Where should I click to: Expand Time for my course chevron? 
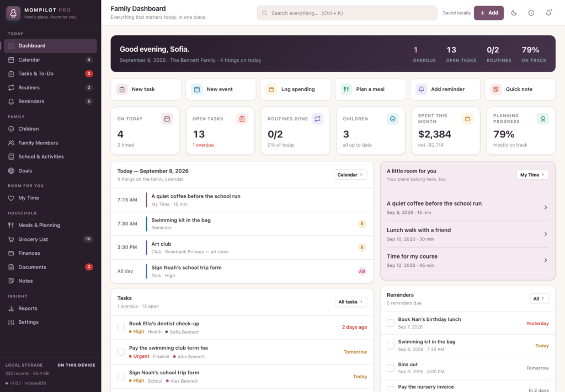[546, 260]
